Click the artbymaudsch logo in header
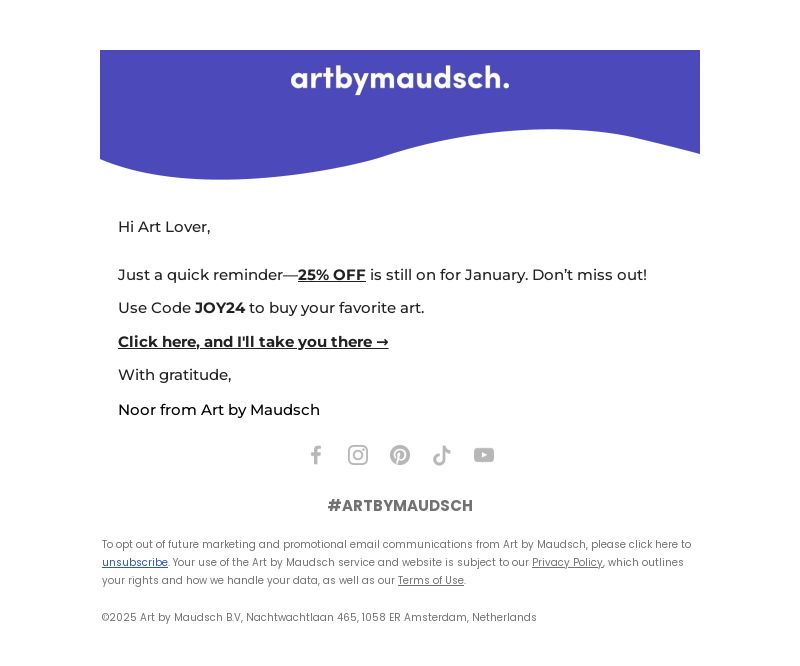 point(400,79)
